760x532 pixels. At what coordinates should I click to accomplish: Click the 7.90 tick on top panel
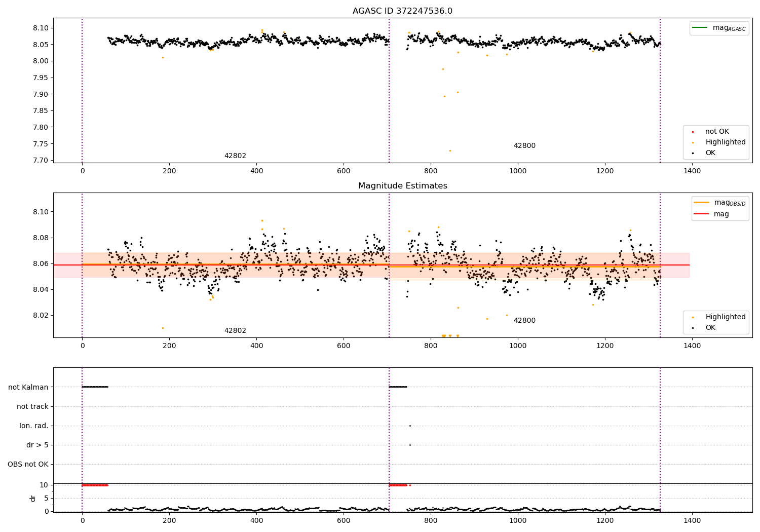tap(41, 95)
